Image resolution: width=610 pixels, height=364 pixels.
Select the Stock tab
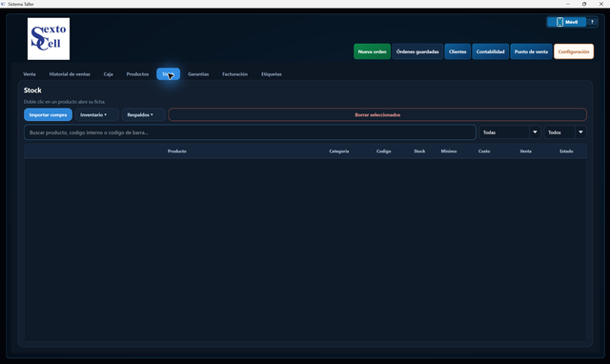tap(168, 74)
